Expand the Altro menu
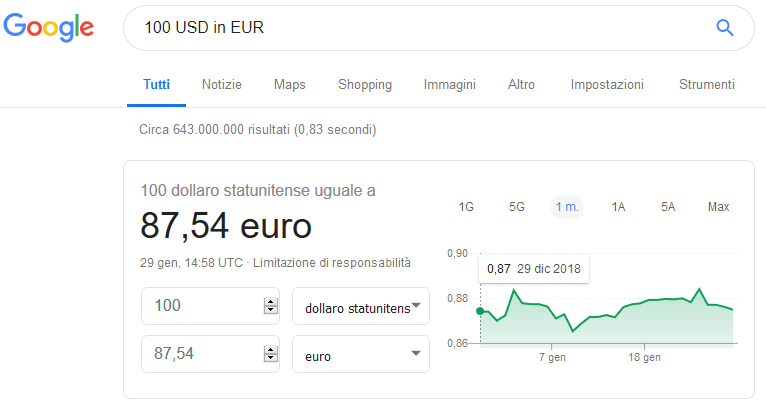This screenshot has height=407, width=766. [x=521, y=85]
